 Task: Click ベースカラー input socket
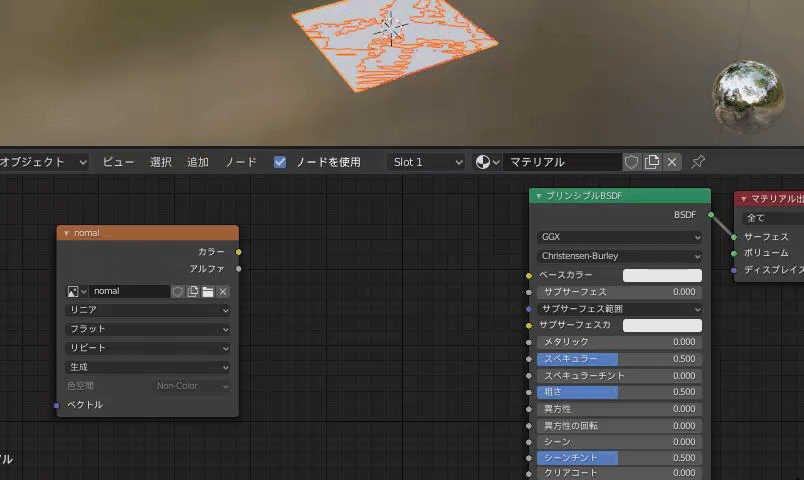point(529,276)
